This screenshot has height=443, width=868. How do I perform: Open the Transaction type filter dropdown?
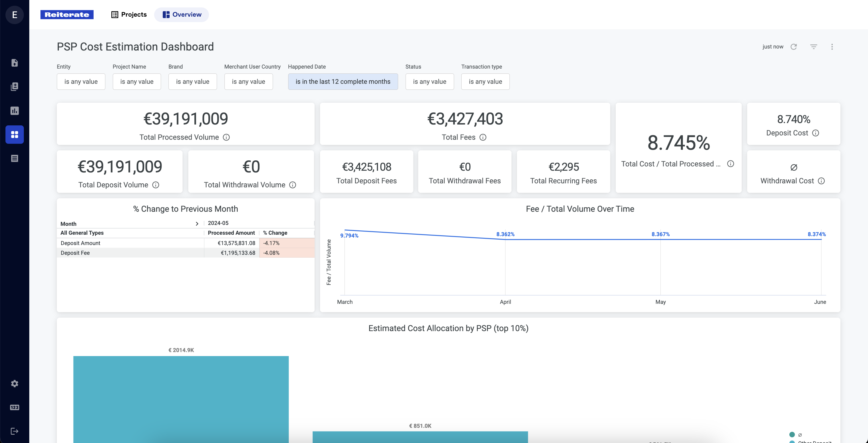pos(485,81)
